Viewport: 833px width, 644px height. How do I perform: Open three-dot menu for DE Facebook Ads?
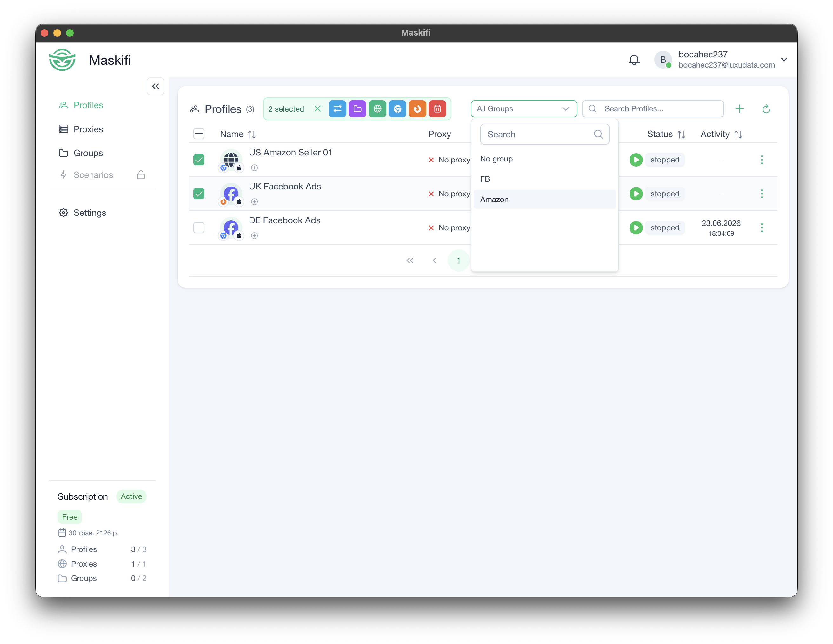[x=762, y=227]
